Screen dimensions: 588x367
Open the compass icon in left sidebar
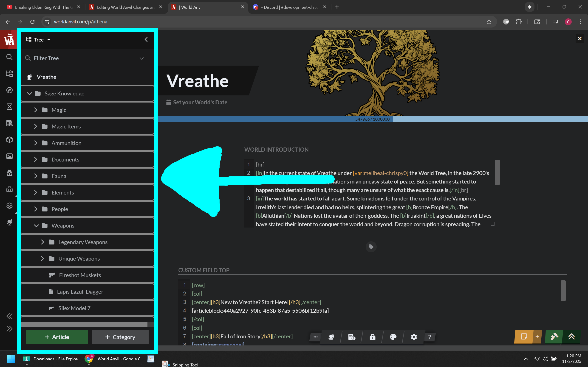tap(9, 90)
